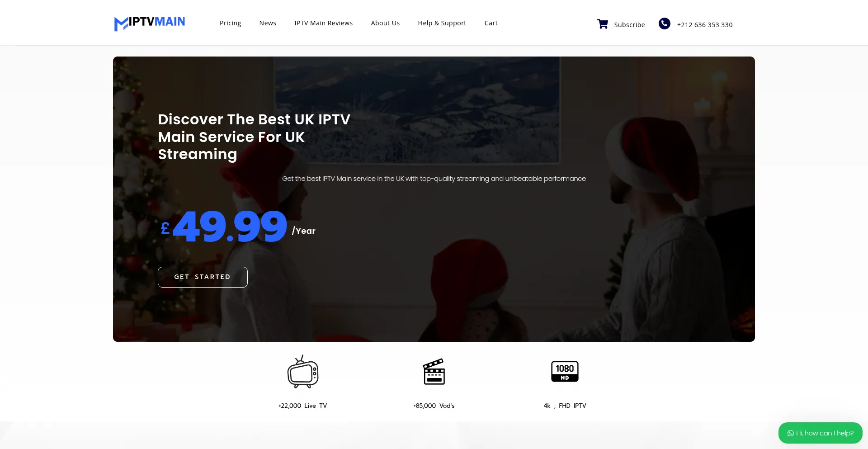Click the Subscribe link

(629, 25)
